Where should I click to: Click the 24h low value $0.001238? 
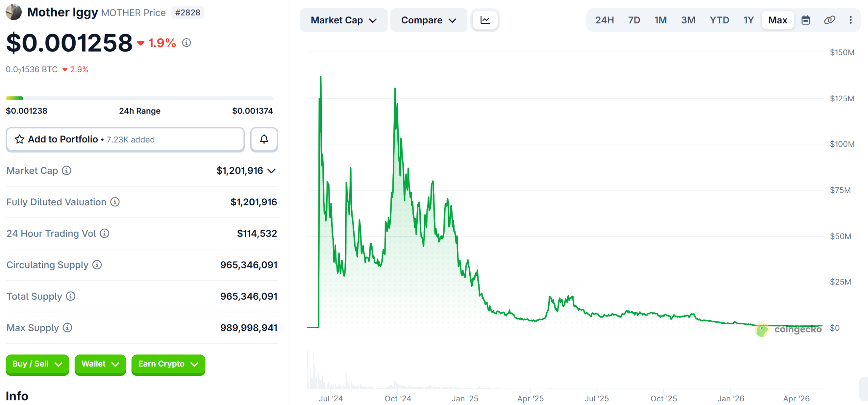point(26,111)
